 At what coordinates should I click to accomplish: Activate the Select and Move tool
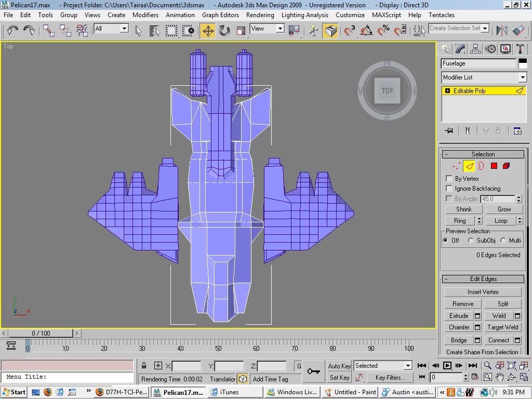[208, 31]
